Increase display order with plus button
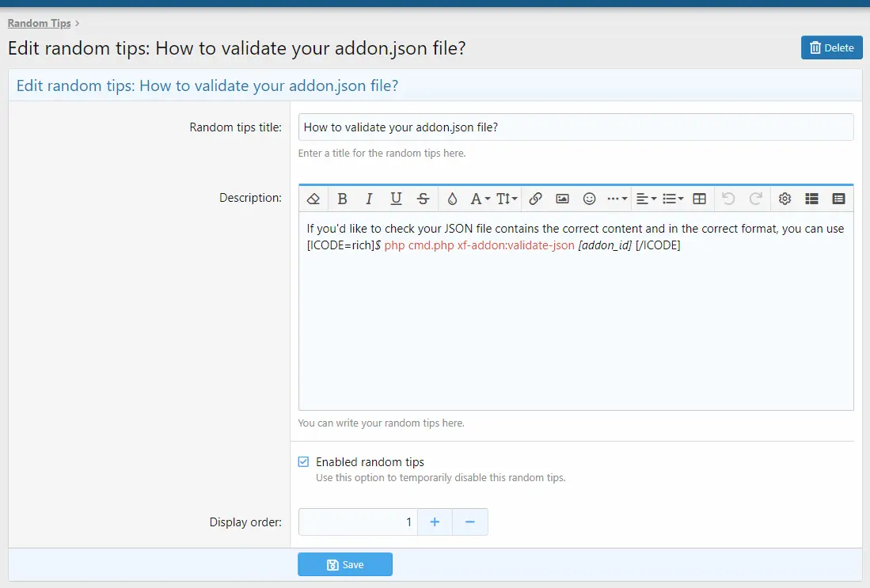870x588 pixels. (435, 522)
